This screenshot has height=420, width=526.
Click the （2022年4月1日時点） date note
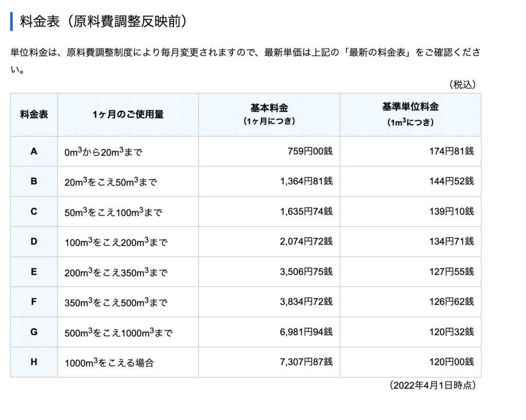[433, 385]
